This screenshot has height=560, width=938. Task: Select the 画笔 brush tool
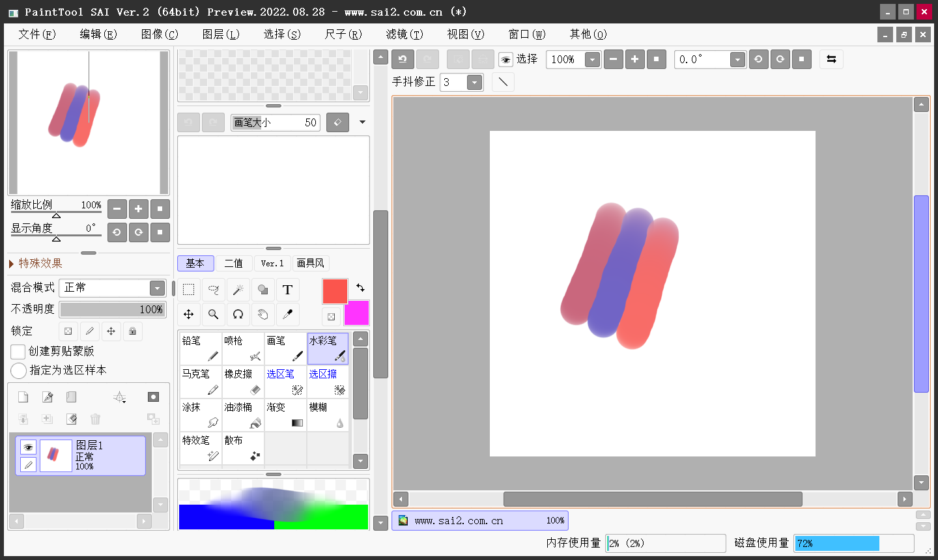click(285, 348)
